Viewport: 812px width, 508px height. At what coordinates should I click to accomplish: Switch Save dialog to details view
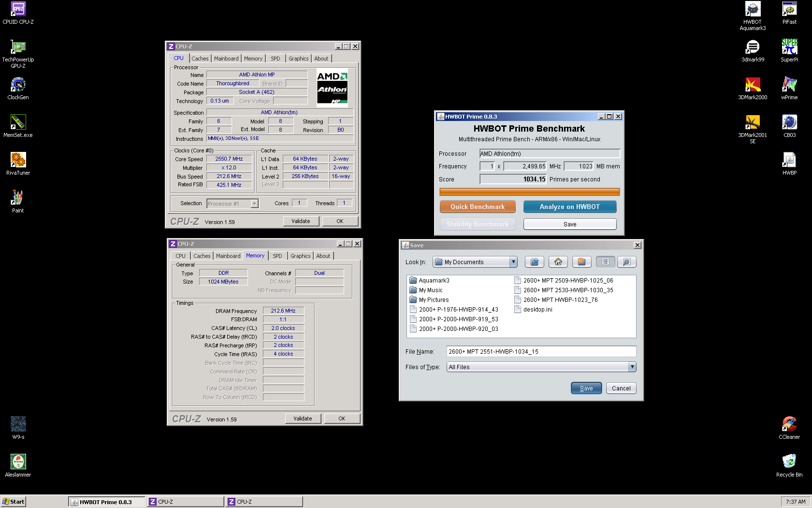(627, 262)
